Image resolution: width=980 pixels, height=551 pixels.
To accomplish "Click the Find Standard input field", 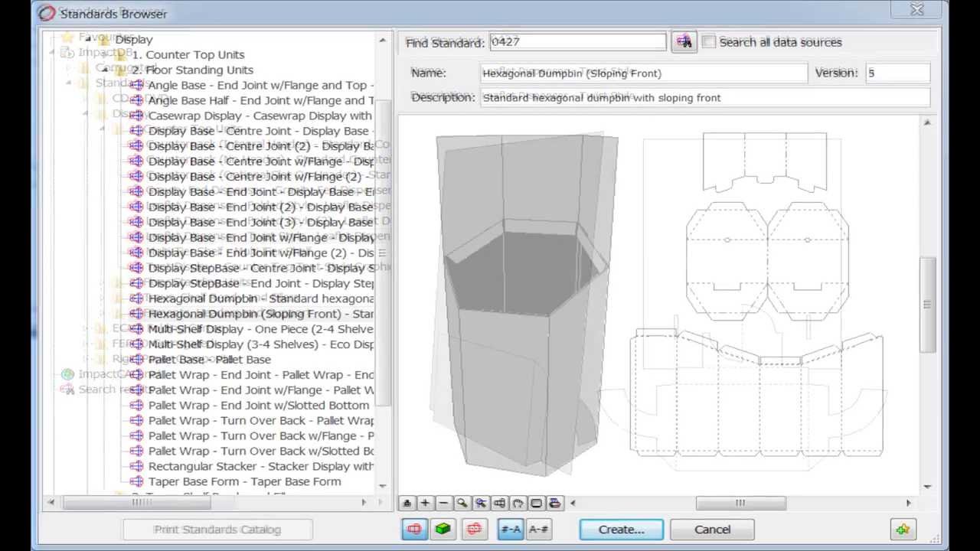I will 577,42.
